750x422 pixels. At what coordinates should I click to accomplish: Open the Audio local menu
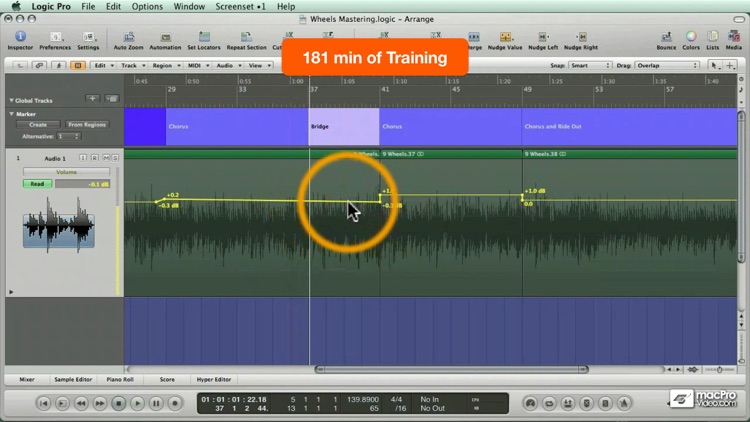click(228, 66)
